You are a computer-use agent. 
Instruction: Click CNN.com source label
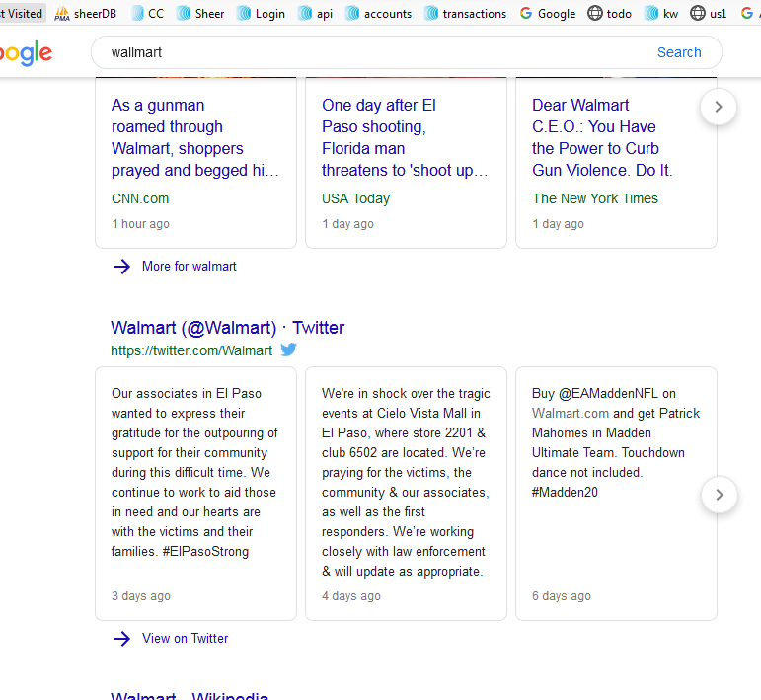click(140, 198)
